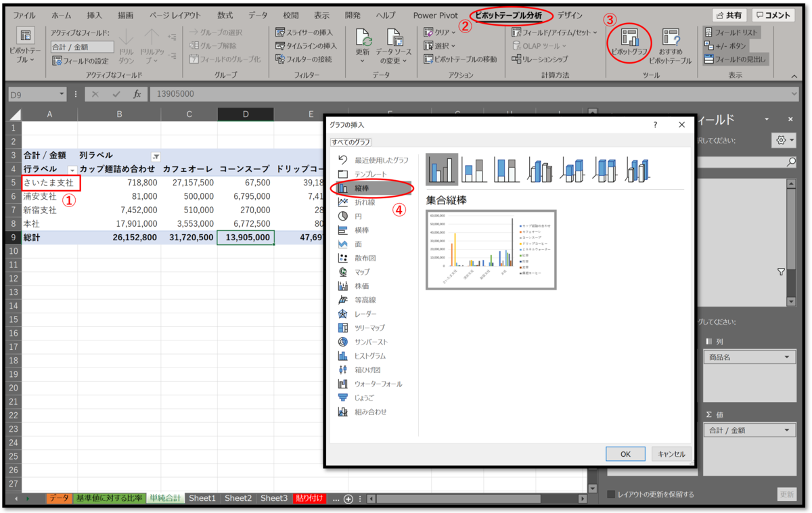Viewport: 812px width, 513px height.
Task: Select 3-D stacked column subtype icon
Action: pyautogui.click(x=572, y=169)
